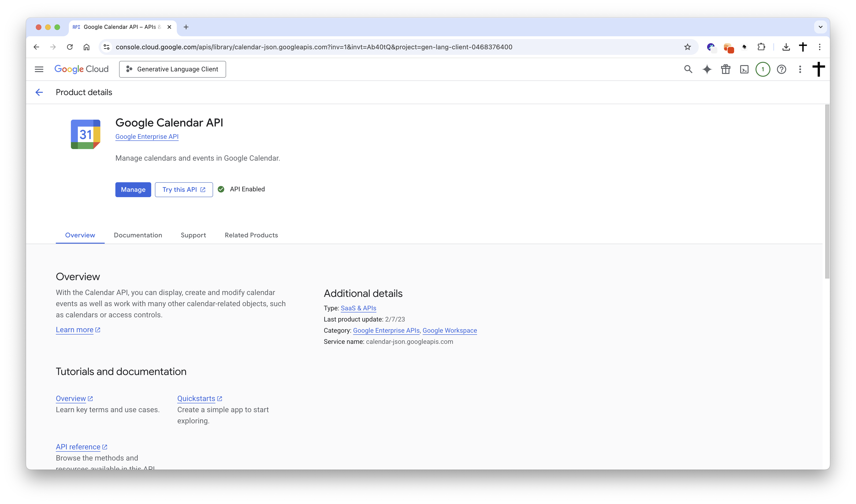Open the help question mark icon
Viewport: 856px width, 504px height.
pyautogui.click(x=781, y=69)
